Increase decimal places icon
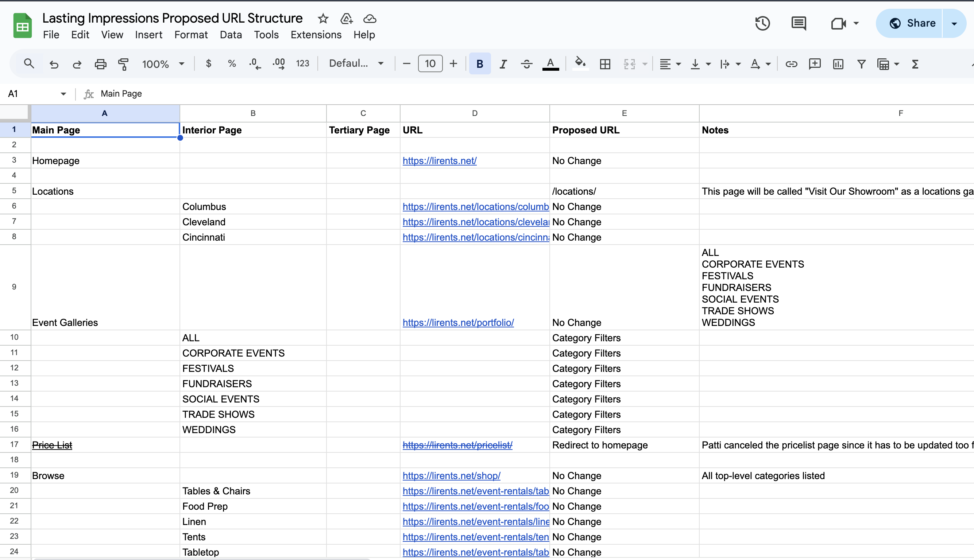 click(279, 64)
